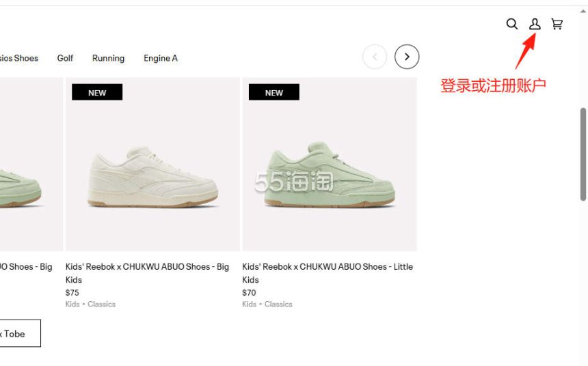588x366 pixels.
Task: Open the cream Reebok shoe image
Action: click(152, 164)
